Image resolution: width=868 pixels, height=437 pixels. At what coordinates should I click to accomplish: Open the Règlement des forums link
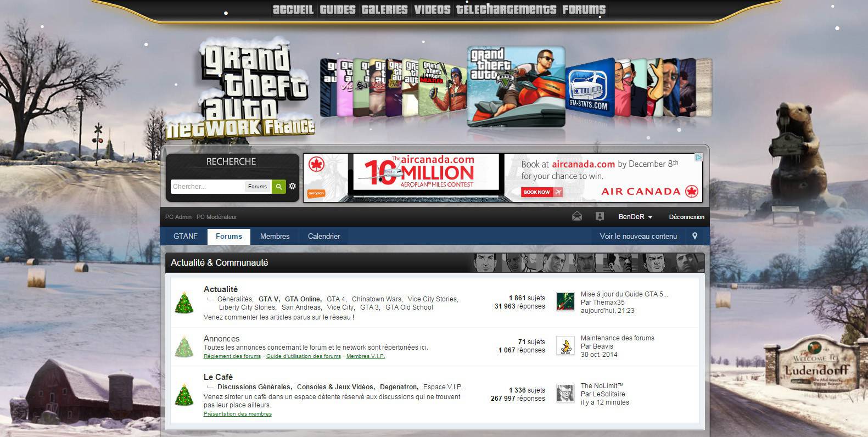pos(232,356)
